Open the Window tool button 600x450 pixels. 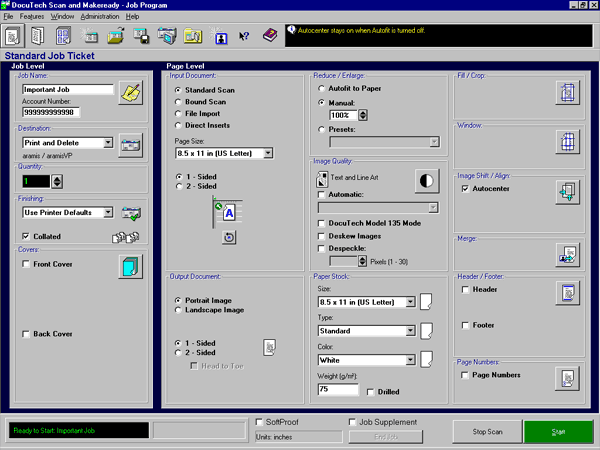pyautogui.click(x=567, y=142)
